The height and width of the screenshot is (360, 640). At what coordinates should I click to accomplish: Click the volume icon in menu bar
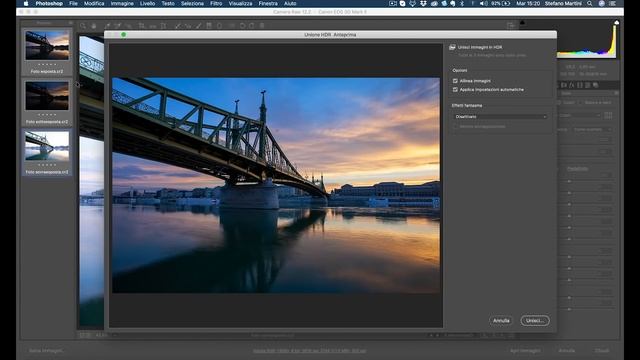483,3
